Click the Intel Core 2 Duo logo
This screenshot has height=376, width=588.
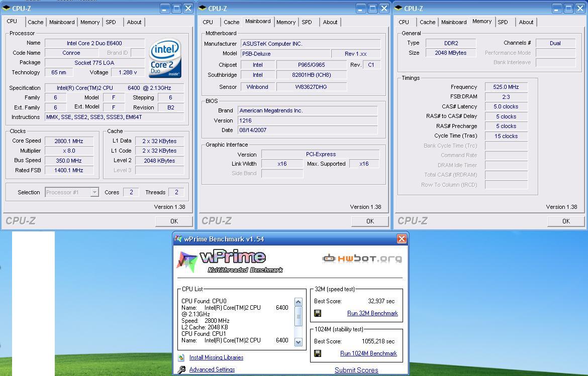point(165,58)
